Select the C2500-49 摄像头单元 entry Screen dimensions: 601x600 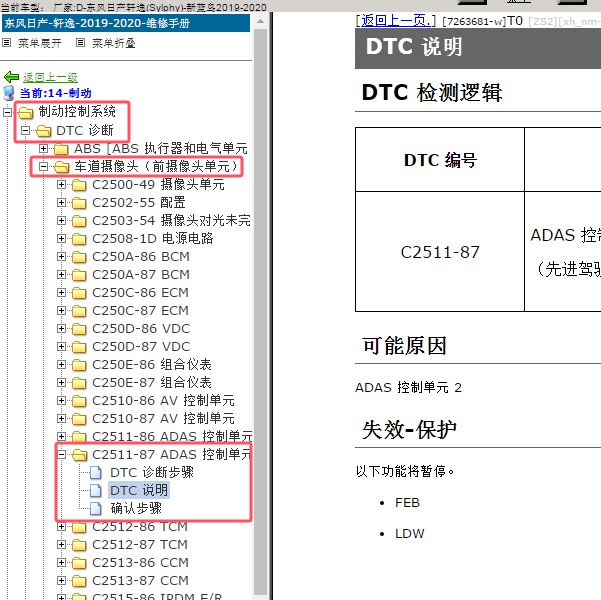point(158,185)
